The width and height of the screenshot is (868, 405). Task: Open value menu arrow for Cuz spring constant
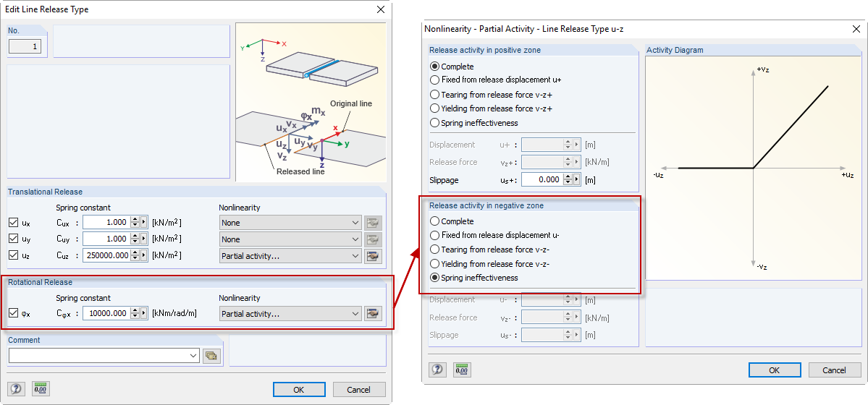tap(144, 255)
